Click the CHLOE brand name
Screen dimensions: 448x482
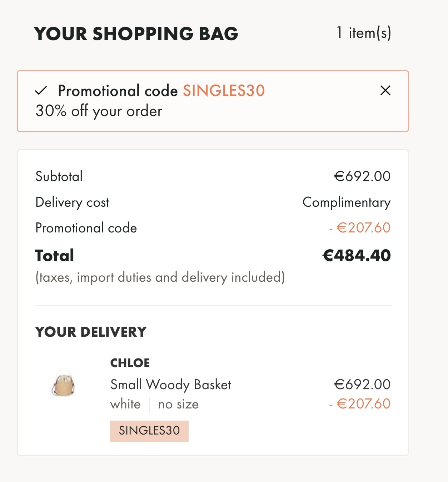point(130,363)
